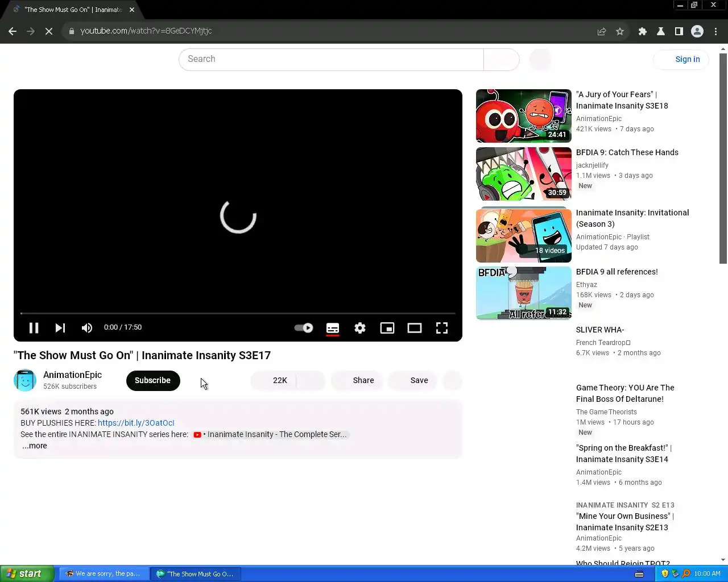Open the SLIVER WHA- video title
This screenshot has width=728, height=582.
click(600, 330)
